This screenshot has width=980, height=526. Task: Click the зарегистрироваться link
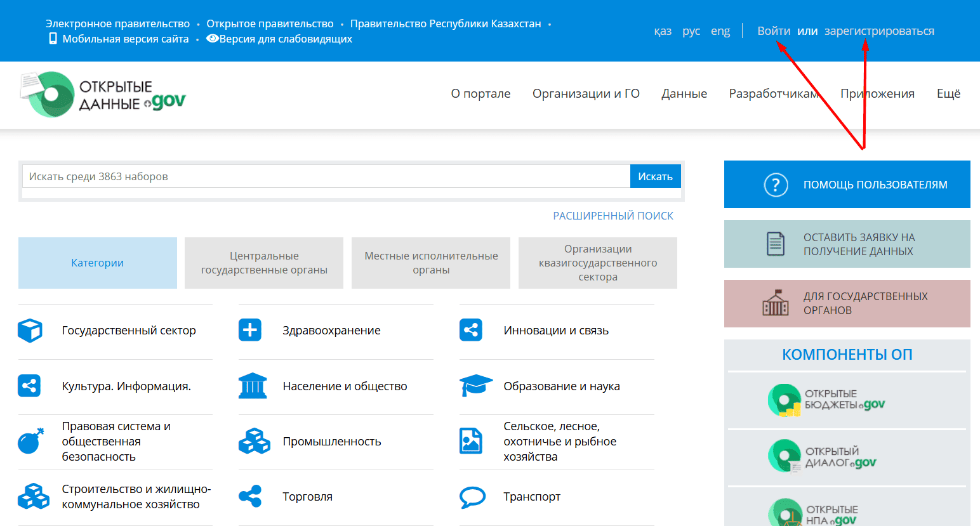tap(879, 30)
